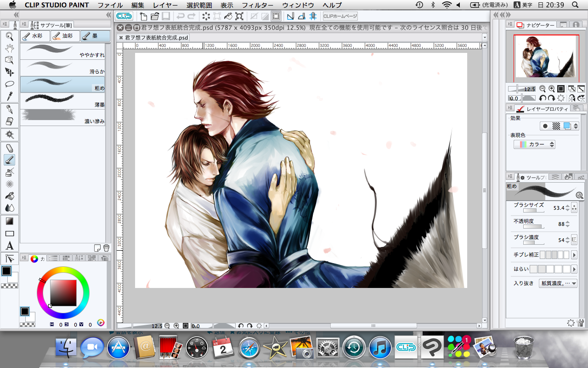This screenshot has height=368, width=588.
Task: Open CLIP STUDIO via the CLIP logo button
Action: click(124, 17)
